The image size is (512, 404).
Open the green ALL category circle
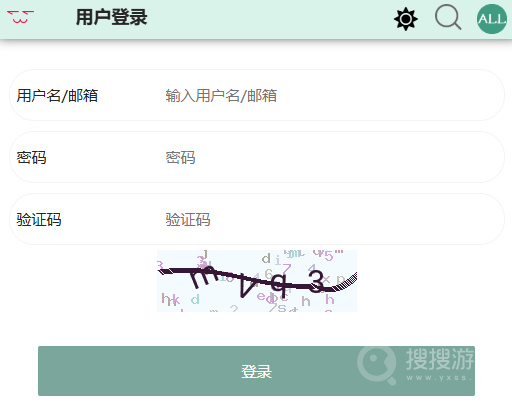(492, 19)
